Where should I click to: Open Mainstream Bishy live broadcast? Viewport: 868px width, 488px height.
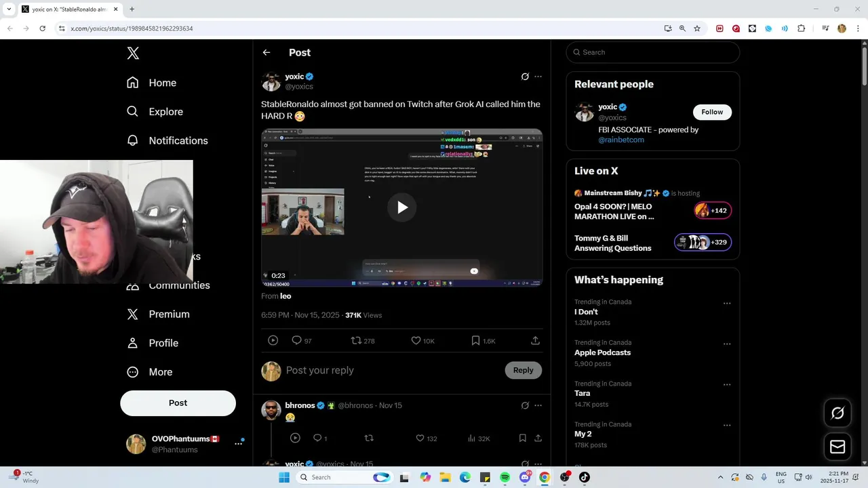652,206
